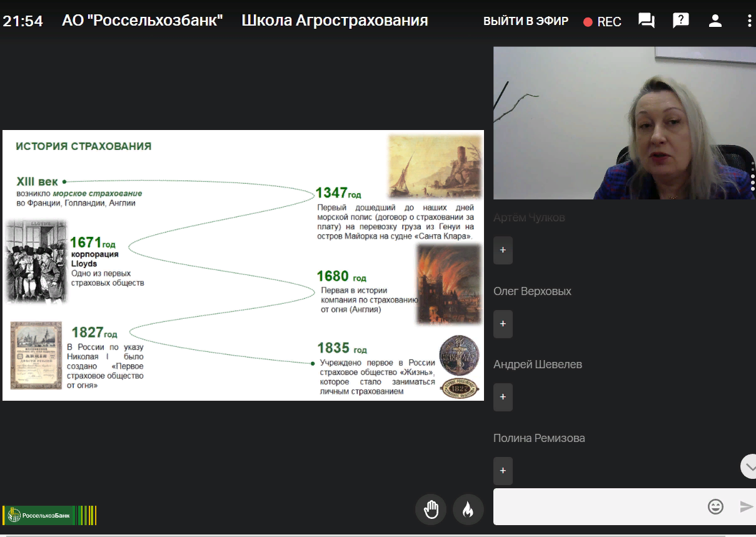756x537 pixels.
Task: Click the 1835 год slide heading
Action: (342, 348)
